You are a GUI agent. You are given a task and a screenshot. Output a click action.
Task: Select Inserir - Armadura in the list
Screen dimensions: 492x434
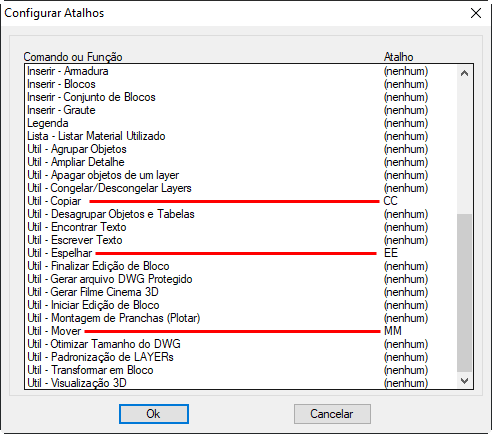click(241, 71)
